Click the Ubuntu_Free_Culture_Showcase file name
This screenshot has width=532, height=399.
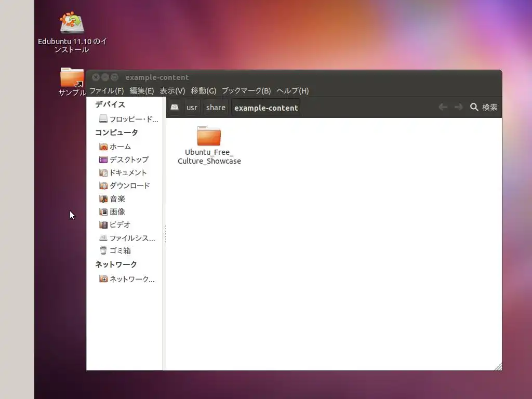(x=209, y=157)
